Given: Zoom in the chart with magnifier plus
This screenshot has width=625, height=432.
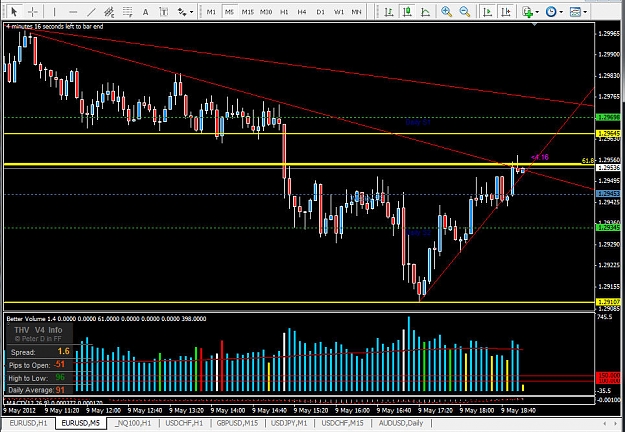Looking at the screenshot, I should (446, 12).
